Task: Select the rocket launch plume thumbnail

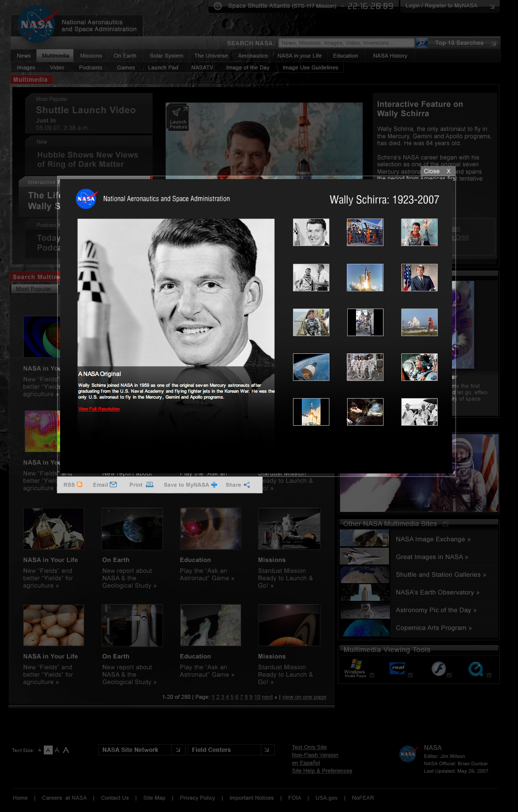Action: pos(365,277)
